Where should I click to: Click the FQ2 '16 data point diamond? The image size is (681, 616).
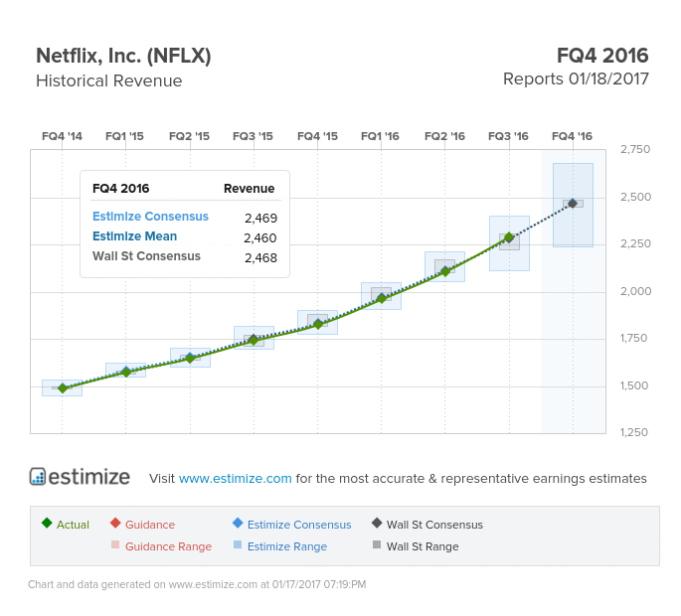click(x=445, y=272)
